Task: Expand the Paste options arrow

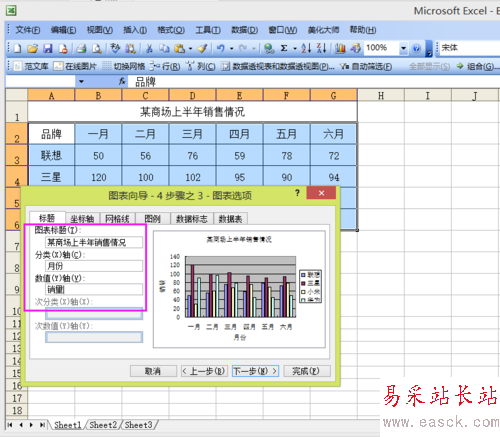Action: pos(191,49)
